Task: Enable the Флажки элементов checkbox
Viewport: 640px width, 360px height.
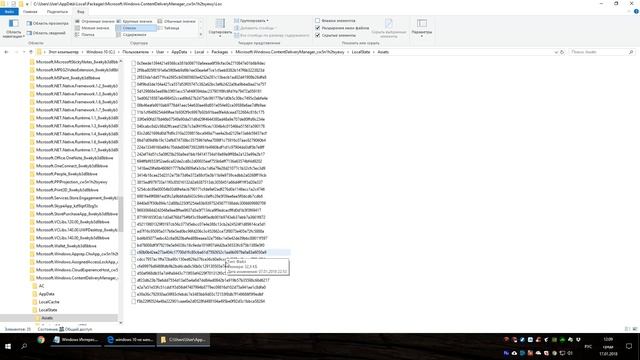Action: pyautogui.click(x=317, y=20)
